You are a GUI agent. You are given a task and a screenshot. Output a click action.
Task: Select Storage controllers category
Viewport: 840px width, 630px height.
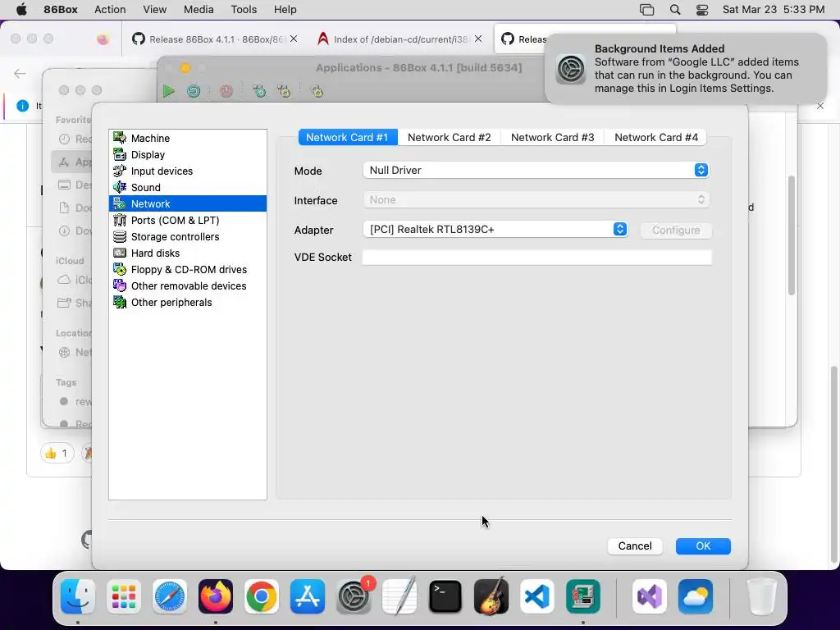188,237
